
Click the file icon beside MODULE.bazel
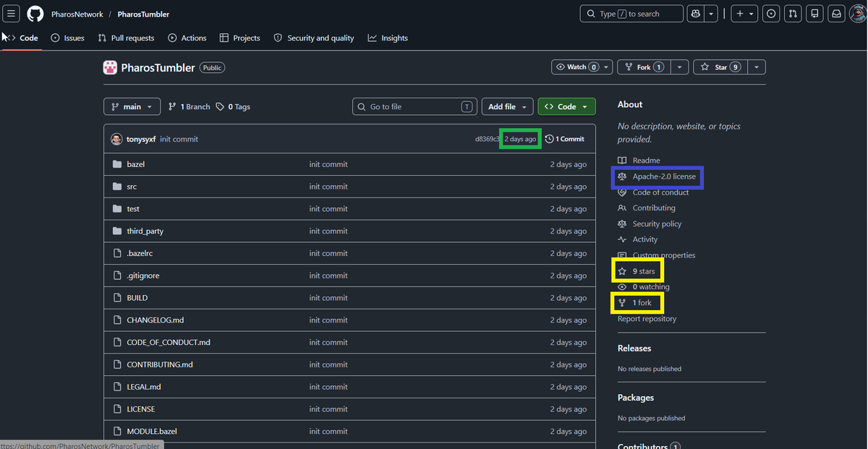tap(117, 432)
